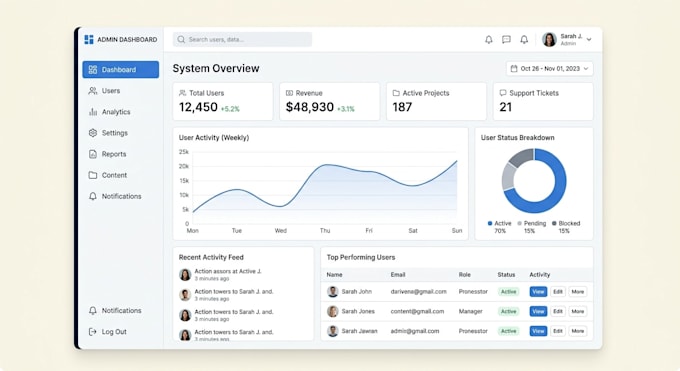Click the 187 active projects value
680x371 pixels.
coord(402,107)
